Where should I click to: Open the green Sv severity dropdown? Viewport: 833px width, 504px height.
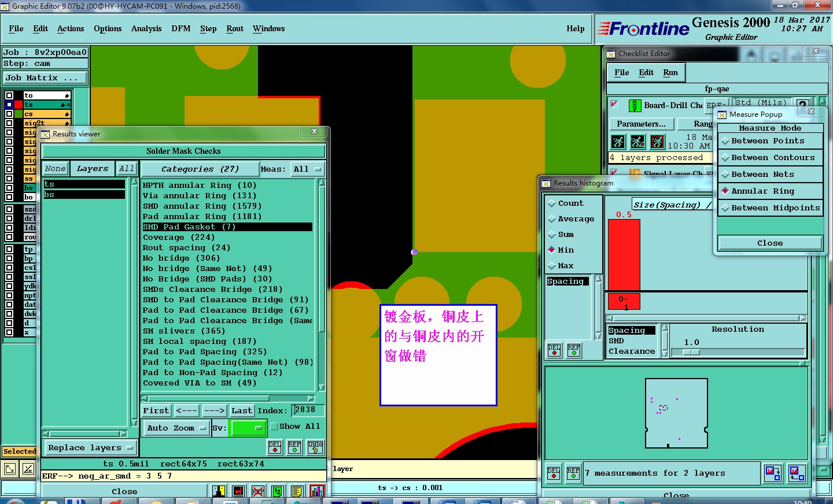[x=248, y=428]
